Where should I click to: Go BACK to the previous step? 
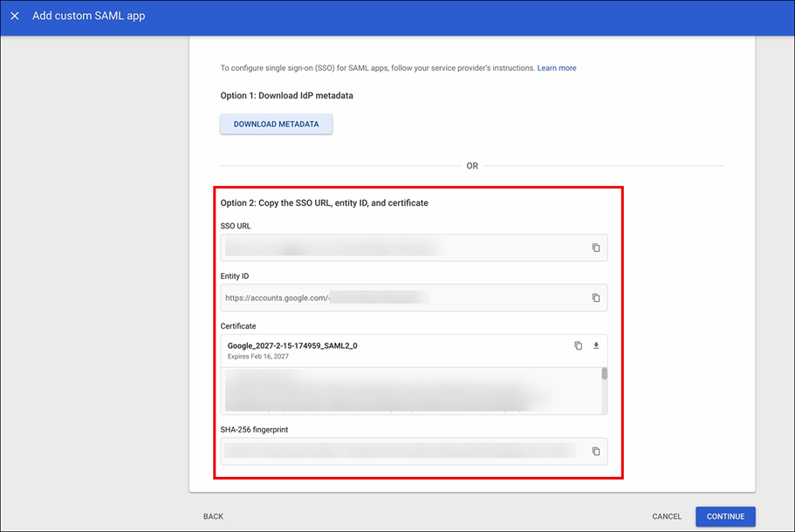tap(213, 516)
